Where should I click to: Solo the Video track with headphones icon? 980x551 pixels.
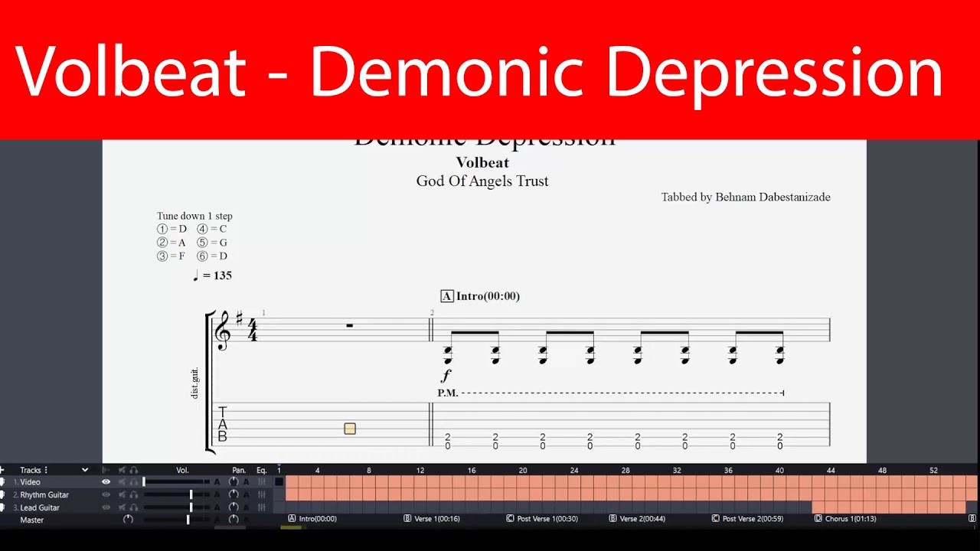pyautogui.click(x=134, y=481)
